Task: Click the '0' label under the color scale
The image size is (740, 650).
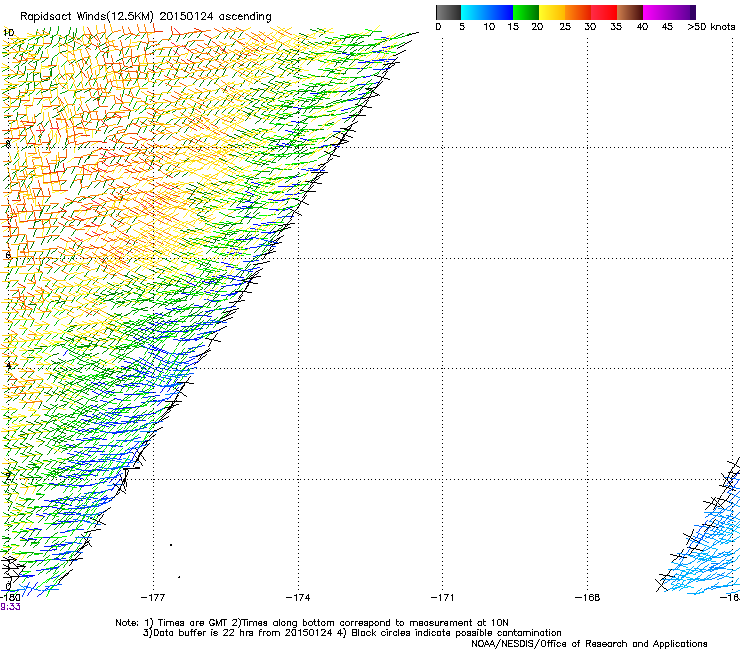Action: (x=438, y=27)
